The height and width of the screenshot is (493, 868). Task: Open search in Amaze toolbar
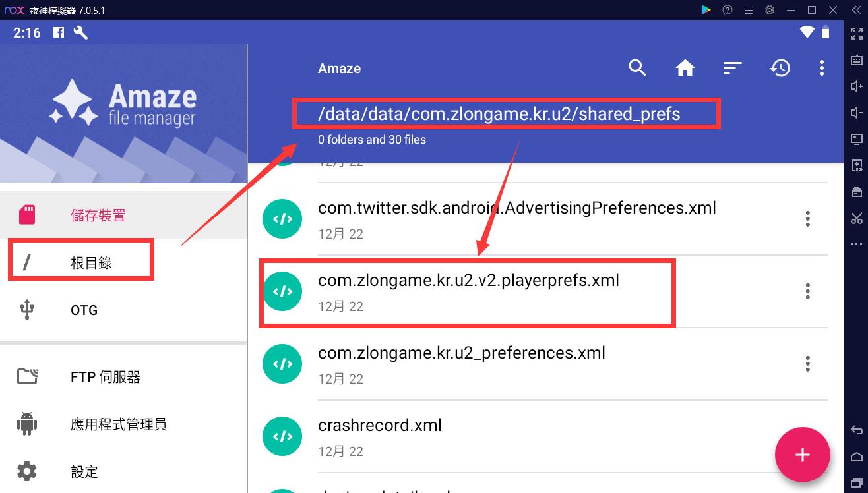[637, 68]
